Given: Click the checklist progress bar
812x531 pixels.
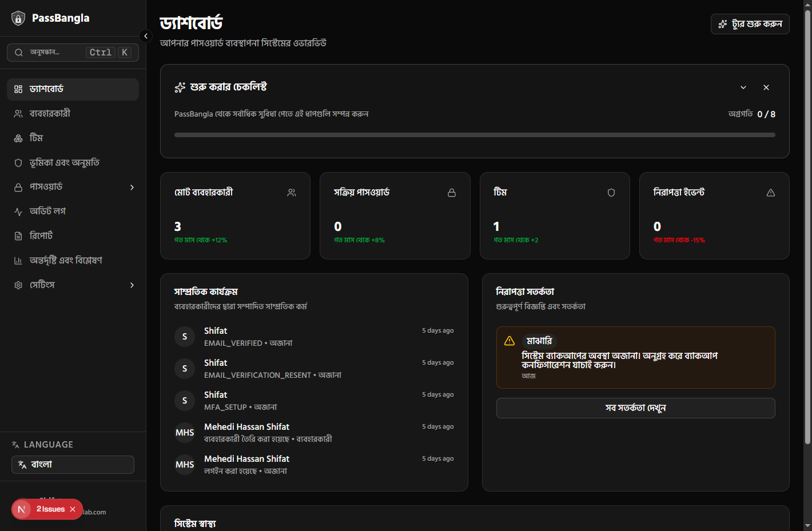Looking at the screenshot, I should pos(475,135).
